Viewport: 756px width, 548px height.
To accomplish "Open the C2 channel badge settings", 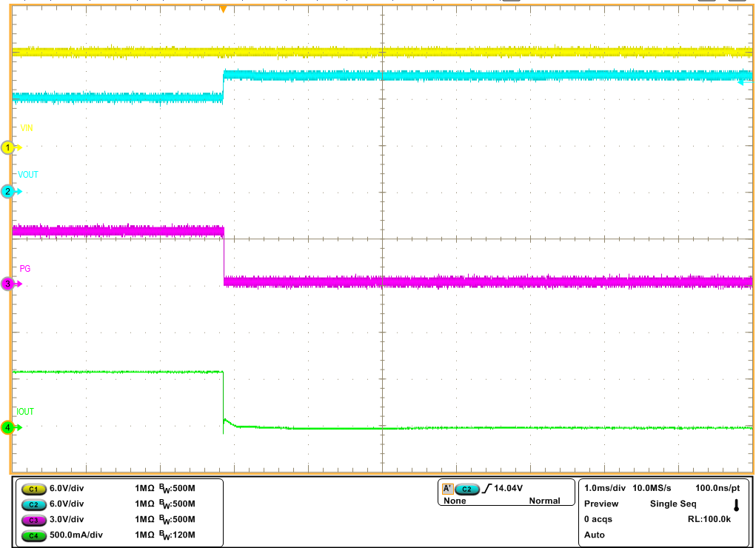I will tap(33, 504).
